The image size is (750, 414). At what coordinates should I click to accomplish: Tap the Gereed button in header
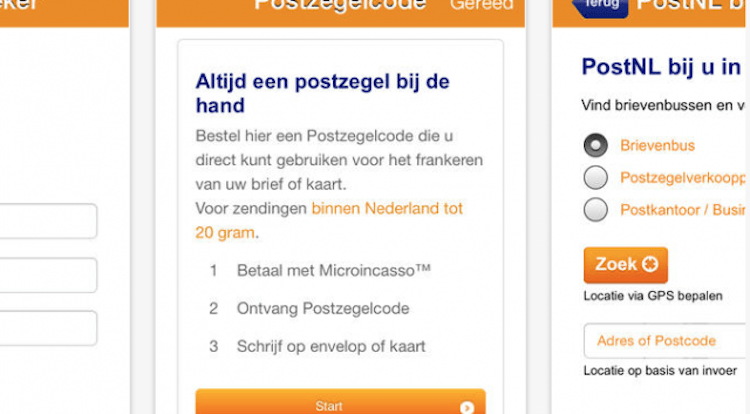click(x=481, y=5)
